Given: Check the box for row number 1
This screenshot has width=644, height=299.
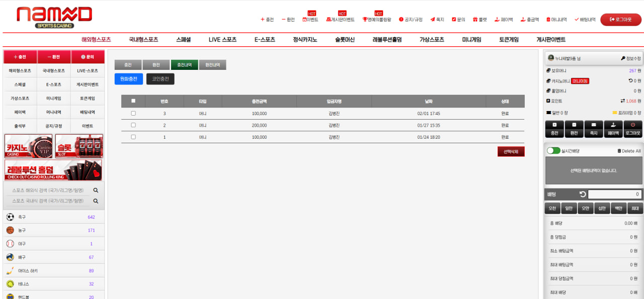Looking at the screenshot, I should point(133,137).
